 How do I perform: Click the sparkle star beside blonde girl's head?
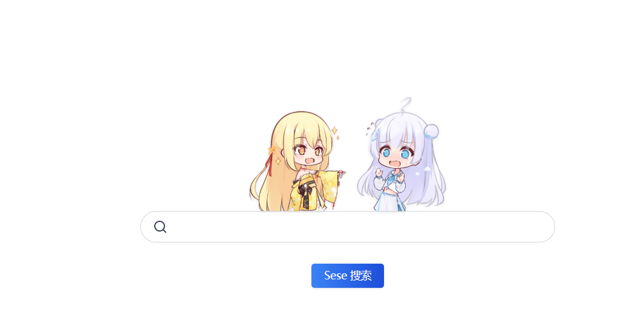tap(335, 131)
